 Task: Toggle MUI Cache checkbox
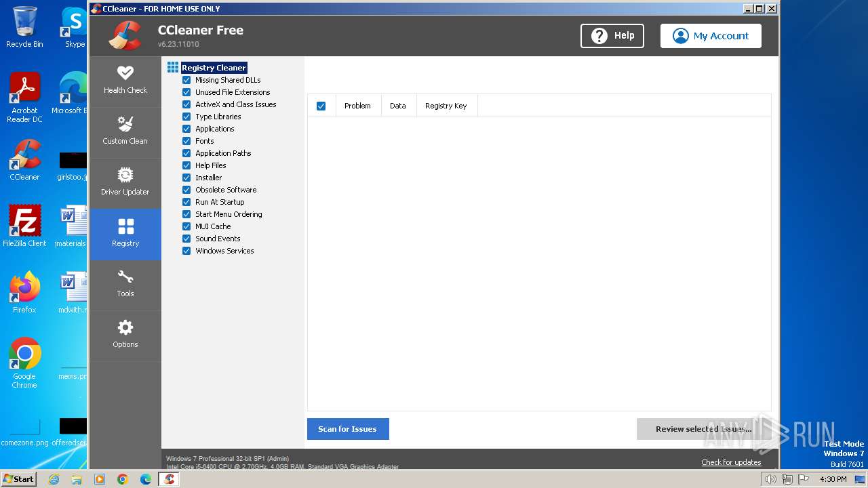(x=186, y=226)
